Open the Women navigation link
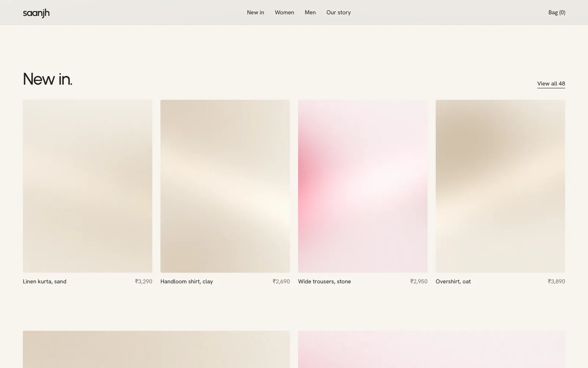The height and width of the screenshot is (368, 588). click(284, 13)
